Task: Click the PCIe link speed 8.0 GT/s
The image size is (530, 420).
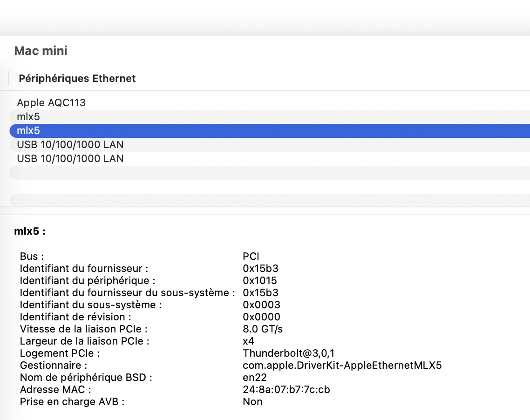Action: (x=263, y=329)
